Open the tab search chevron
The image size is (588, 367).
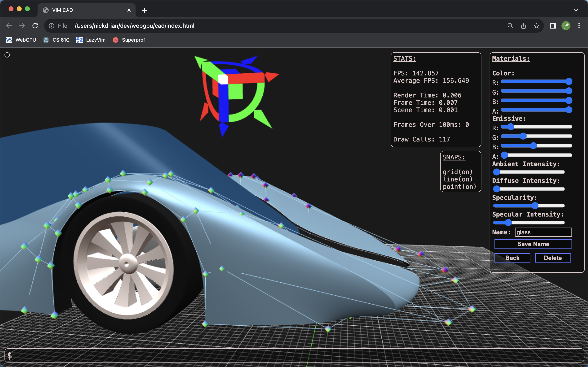pos(576,10)
